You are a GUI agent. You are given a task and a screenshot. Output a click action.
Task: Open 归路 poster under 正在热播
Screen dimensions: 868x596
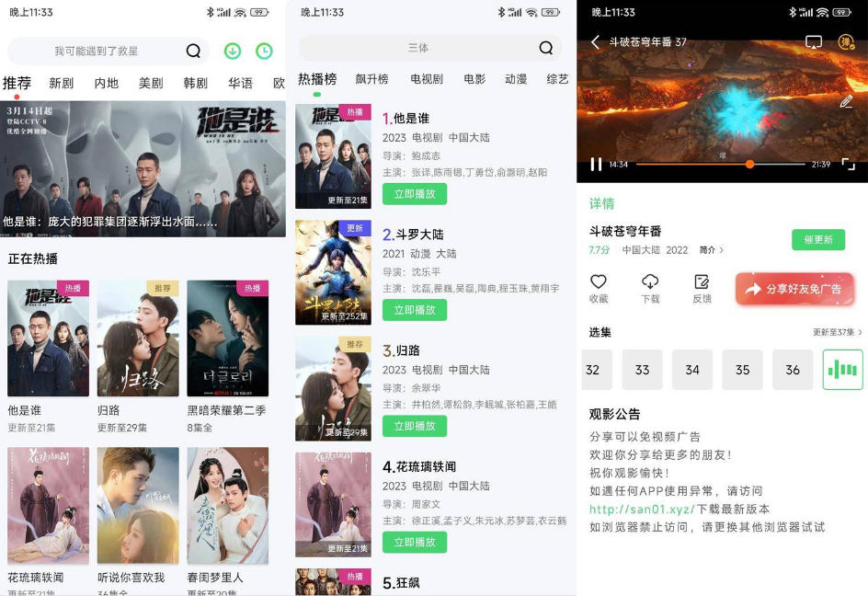pyautogui.click(x=138, y=338)
